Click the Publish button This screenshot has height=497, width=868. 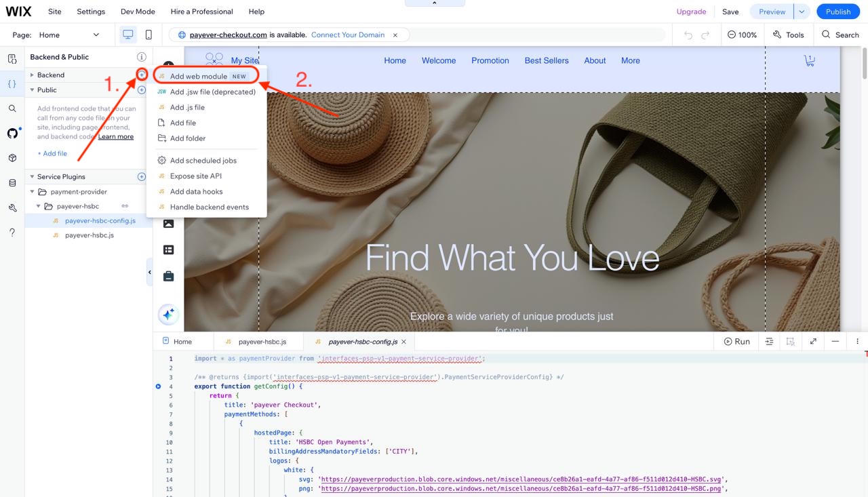(838, 12)
